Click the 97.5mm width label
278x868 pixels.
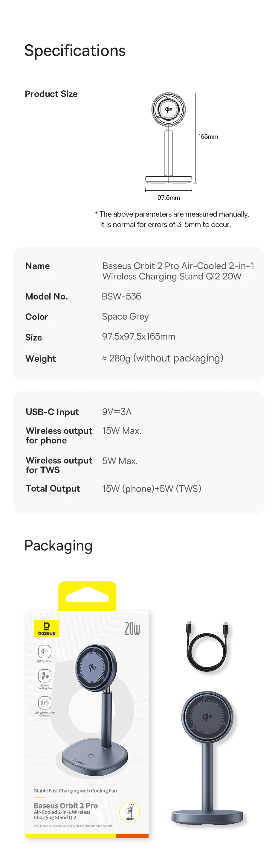[169, 198]
